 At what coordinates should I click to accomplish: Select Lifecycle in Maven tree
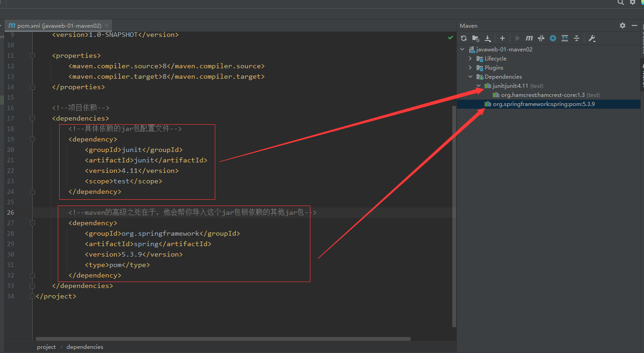495,59
